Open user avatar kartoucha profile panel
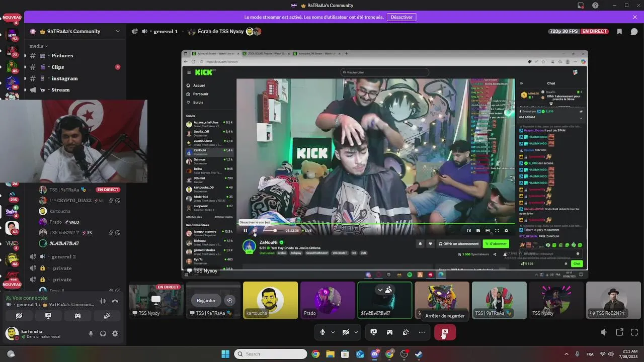Viewport: 644px width, 362px height. tap(12, 333)
